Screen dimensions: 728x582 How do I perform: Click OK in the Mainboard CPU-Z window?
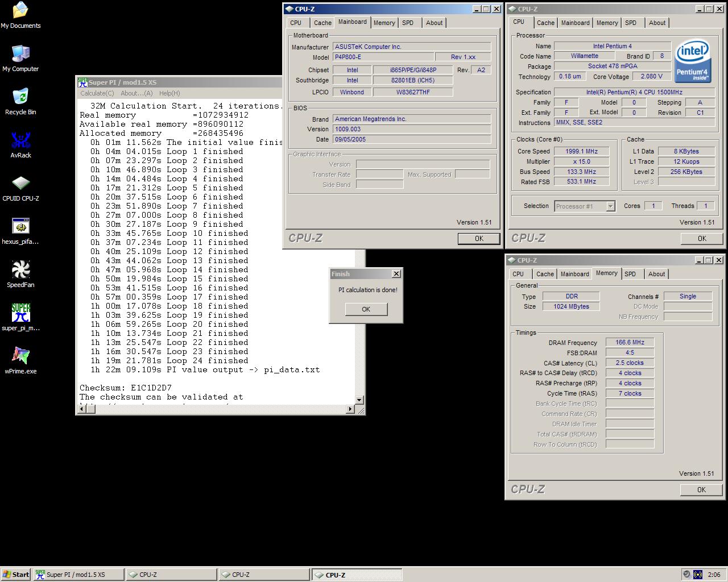479,239
